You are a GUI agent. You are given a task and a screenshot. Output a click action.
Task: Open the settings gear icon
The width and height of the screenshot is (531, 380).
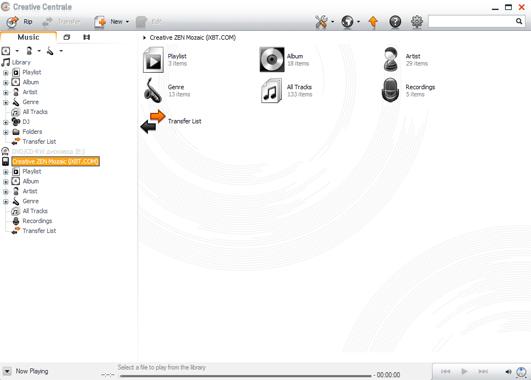417,22
